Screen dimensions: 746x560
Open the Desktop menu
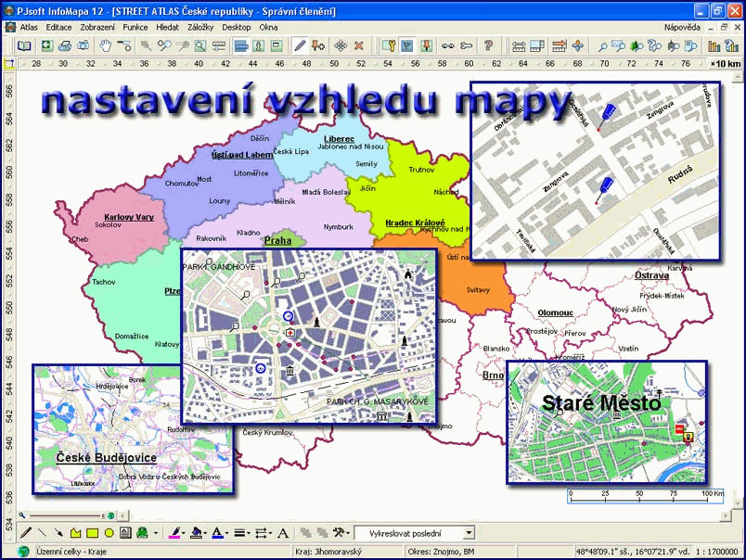(x=236, y=27)
